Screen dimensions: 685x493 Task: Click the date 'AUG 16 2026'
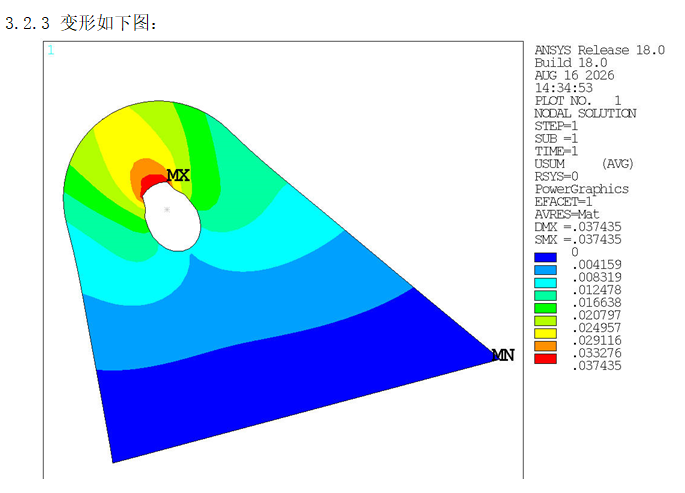[x=574, y=75]
